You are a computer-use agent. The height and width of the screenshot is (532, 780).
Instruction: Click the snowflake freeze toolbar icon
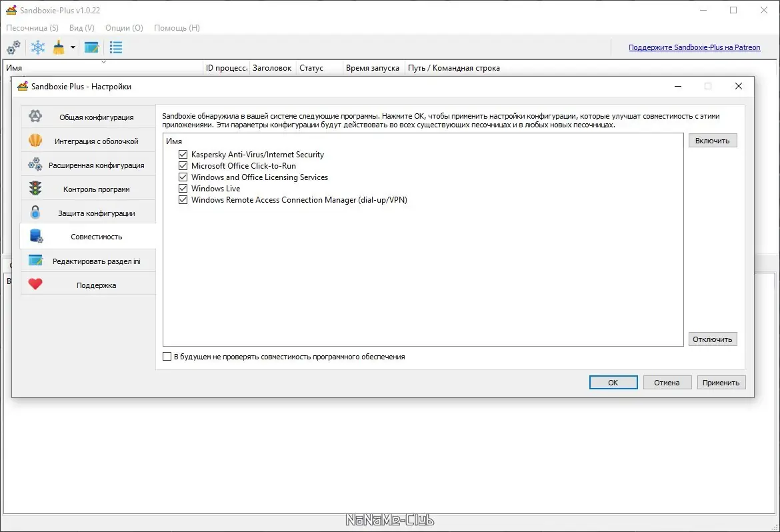(38, 48)
